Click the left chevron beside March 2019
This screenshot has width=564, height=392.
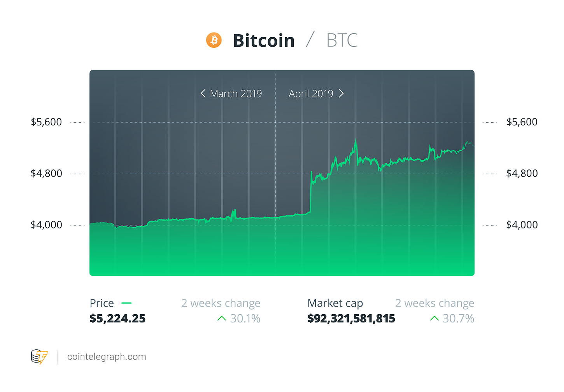[x=203, y=93]
